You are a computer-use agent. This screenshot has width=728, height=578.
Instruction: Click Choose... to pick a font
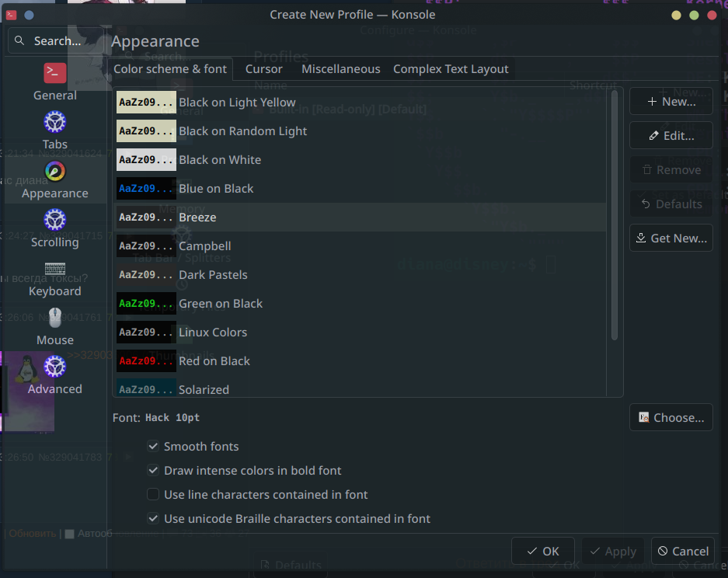[671, 418]
